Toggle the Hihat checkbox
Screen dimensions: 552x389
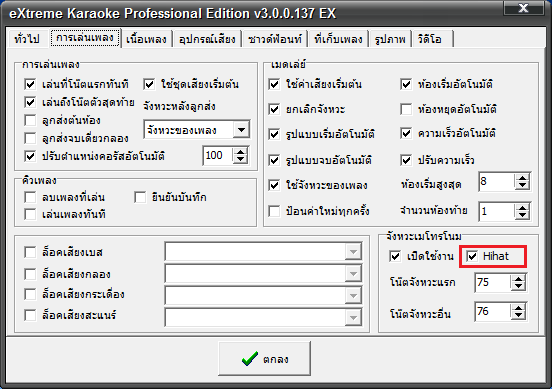coord(472,256)
